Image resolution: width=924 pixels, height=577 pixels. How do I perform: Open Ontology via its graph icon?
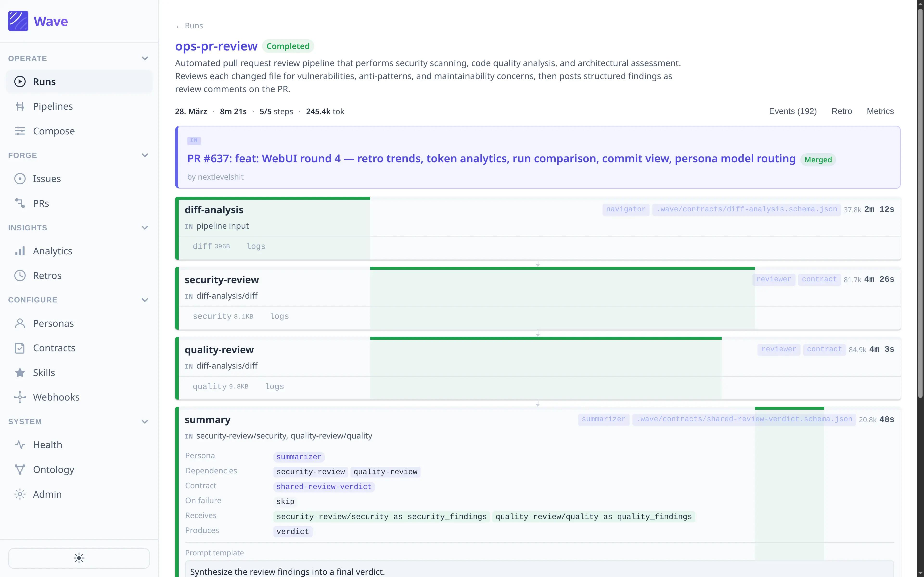click(20, 470)
